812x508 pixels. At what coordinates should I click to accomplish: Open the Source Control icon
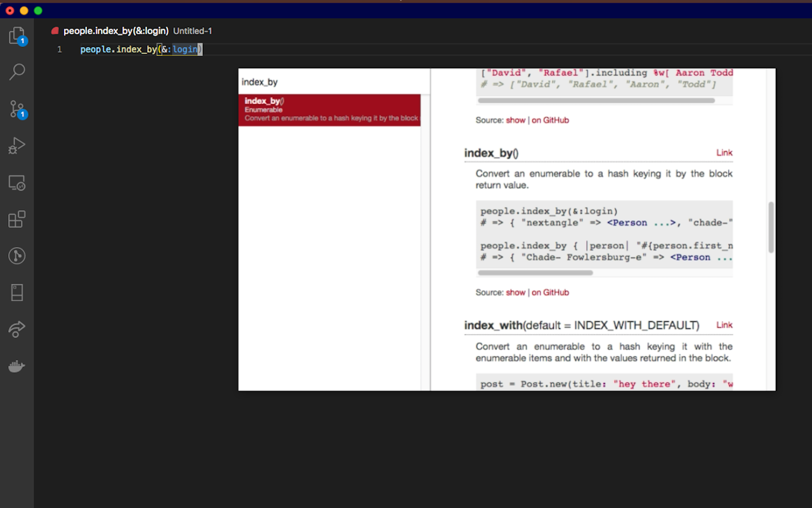point(17,109)
